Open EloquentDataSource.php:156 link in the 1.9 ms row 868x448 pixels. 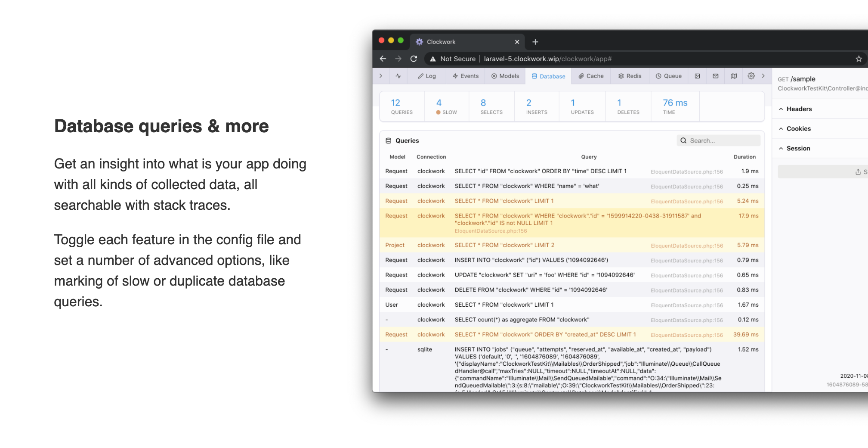coord(687,172)
